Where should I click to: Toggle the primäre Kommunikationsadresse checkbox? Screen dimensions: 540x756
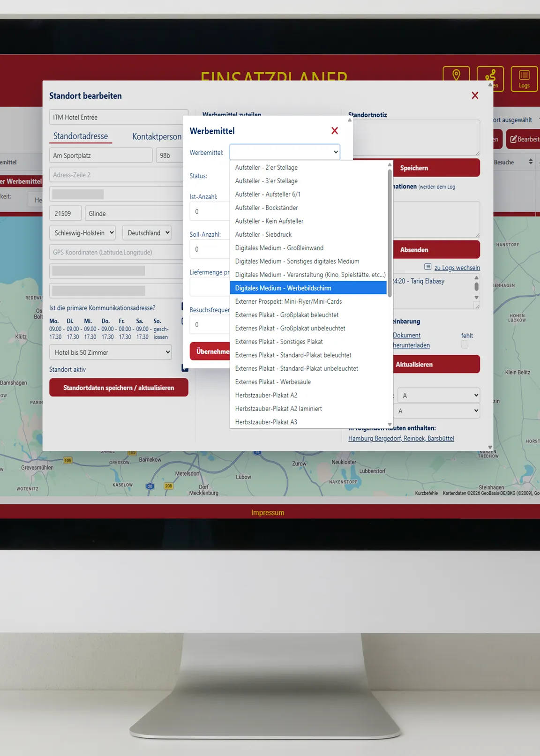183,307
